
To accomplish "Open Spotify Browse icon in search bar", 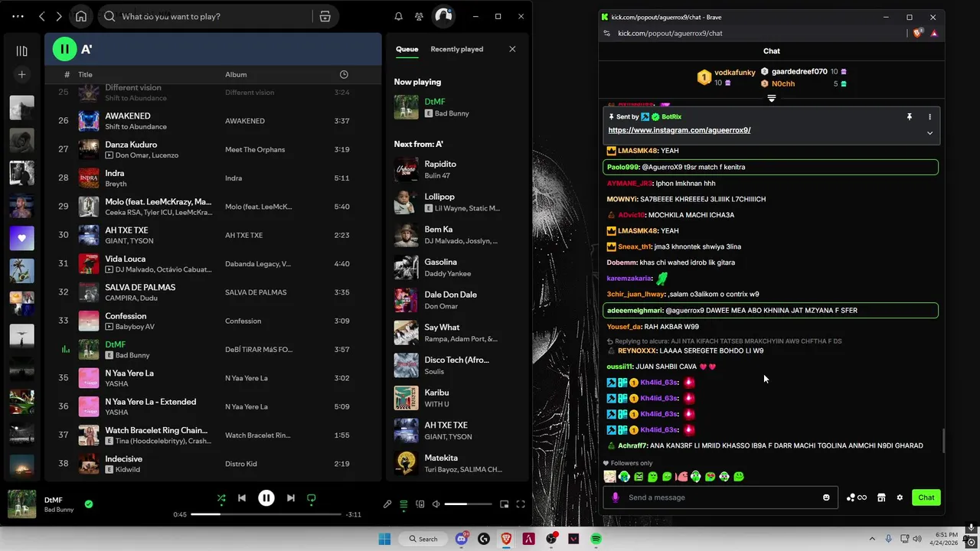I will pos(325,16).
